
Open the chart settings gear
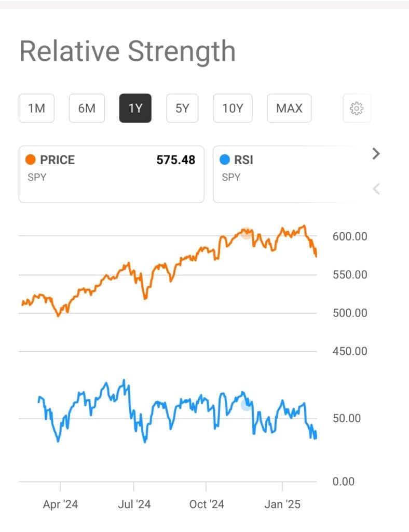coord(357,108)
